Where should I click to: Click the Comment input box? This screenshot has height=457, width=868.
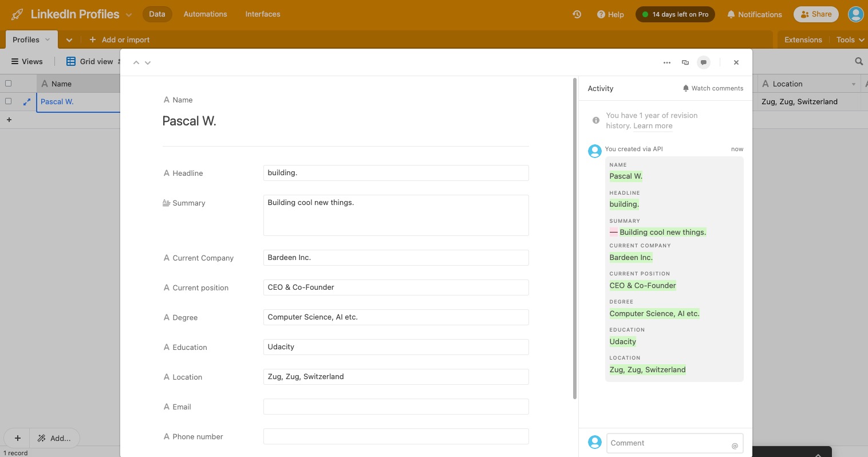pos(674,443)
